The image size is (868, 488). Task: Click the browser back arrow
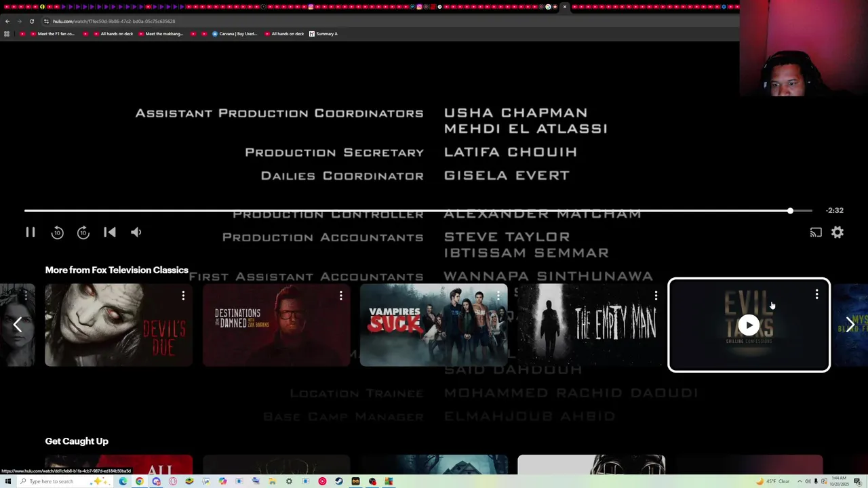pyautogui.click(x=7, y=21)
